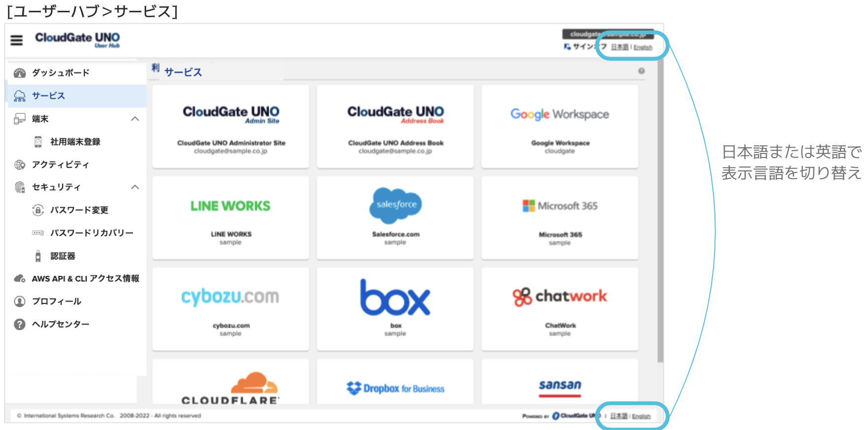Screen dimensions: 868x430
Task: Click the 端末 device icon
Action: point(20,119)
